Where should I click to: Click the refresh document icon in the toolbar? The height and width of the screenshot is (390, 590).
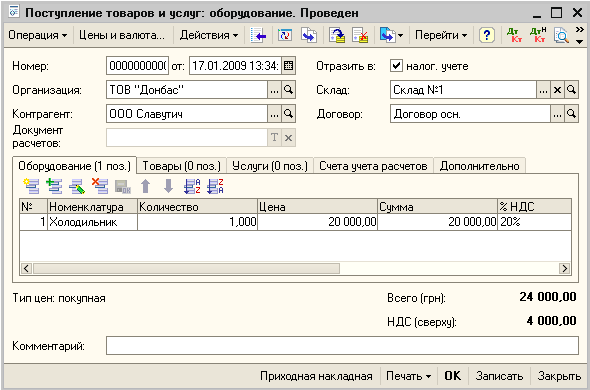(285, 35)
